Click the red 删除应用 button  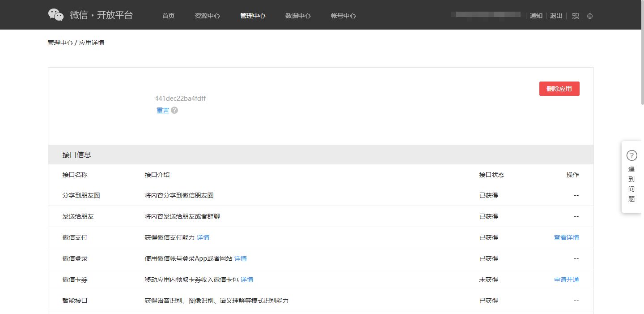559,89
